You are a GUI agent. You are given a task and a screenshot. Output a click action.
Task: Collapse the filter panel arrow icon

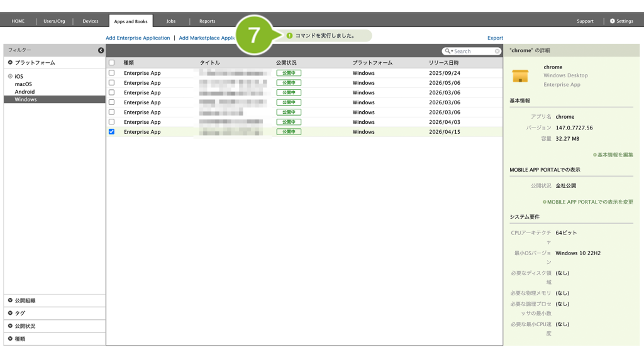pyautogui.click(x=101, y=50)
